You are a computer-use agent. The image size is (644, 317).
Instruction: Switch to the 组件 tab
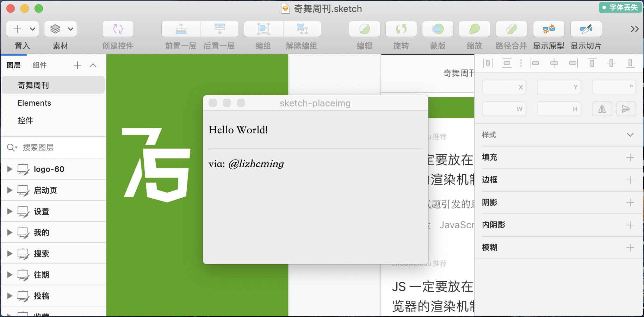coord(39,65)
